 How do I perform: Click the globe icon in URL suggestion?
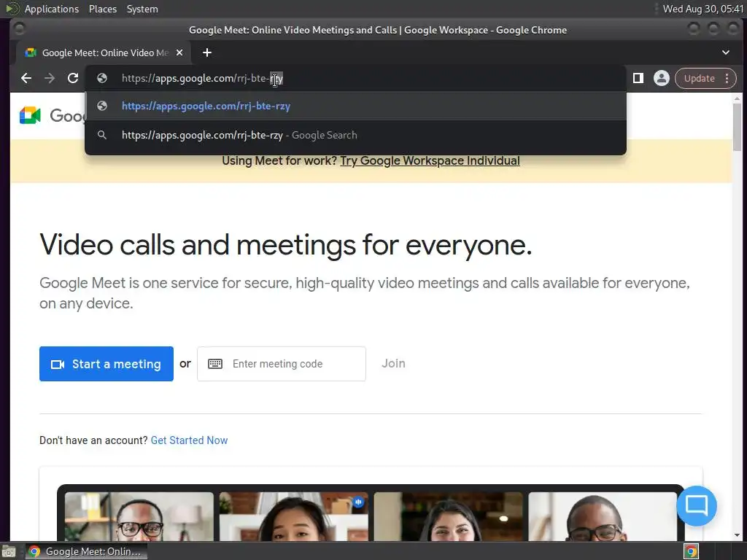102,106
